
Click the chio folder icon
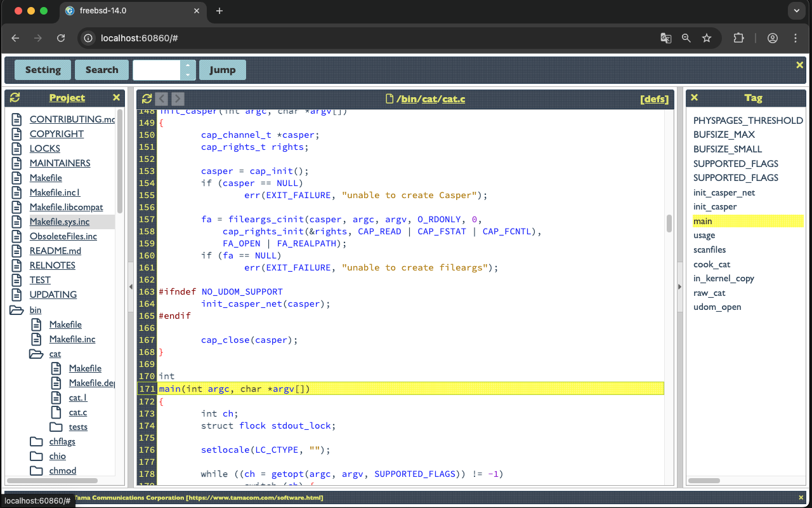click(37, 457)
